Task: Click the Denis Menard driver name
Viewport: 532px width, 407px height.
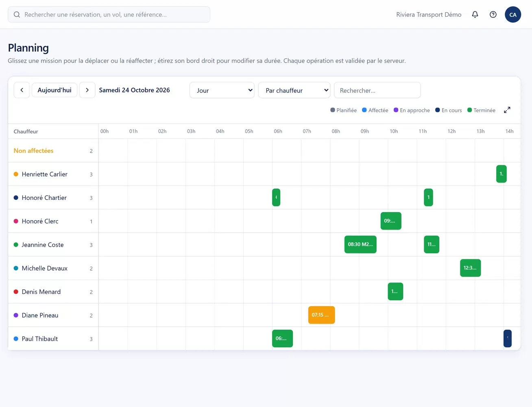Action: click(41, 292)
